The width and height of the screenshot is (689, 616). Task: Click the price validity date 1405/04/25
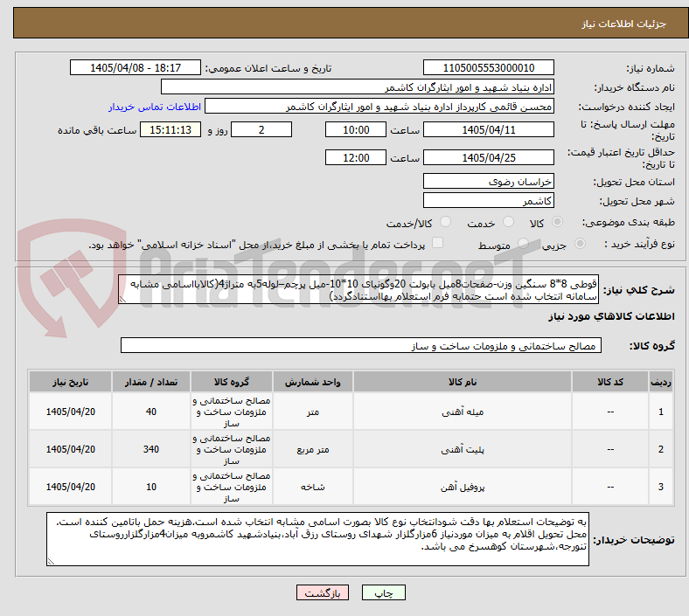488,157
